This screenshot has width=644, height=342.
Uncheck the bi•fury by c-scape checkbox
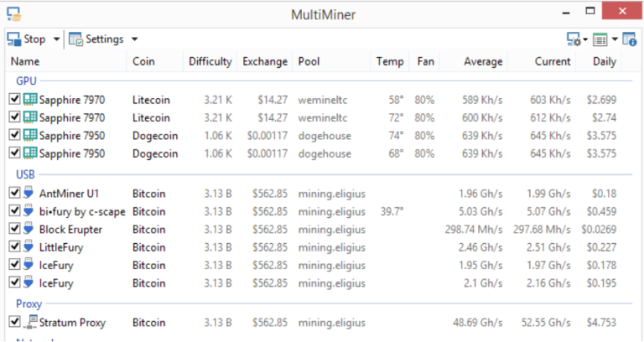tap(14, 211)
